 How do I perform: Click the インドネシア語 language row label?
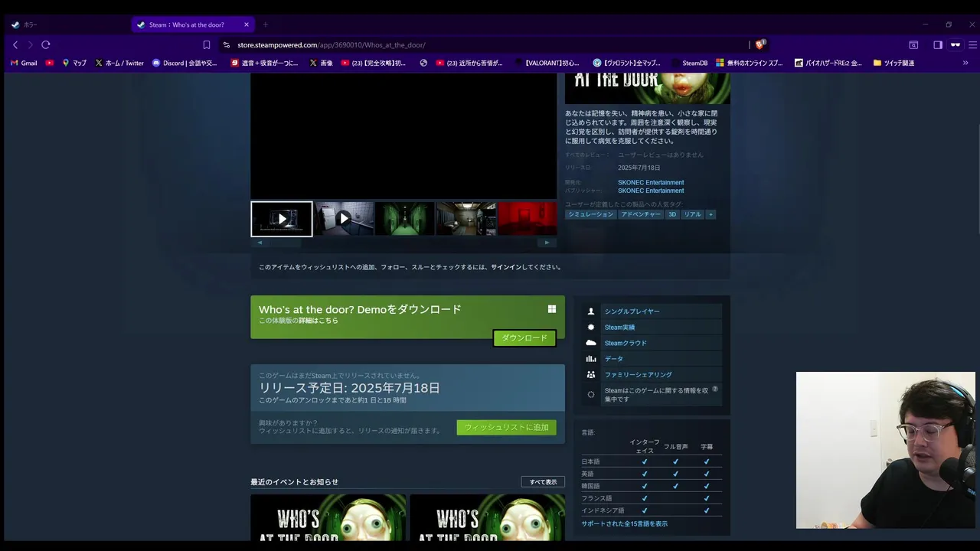pyautogui.click(x=603, y=510)
